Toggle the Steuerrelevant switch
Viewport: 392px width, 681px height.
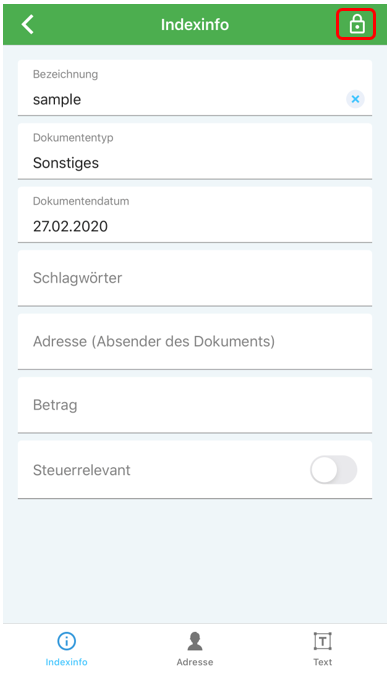click(333, 470)
